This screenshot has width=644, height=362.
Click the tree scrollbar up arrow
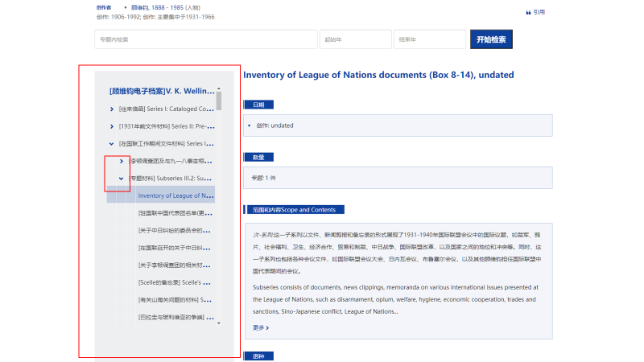click(x=219, y=88)
